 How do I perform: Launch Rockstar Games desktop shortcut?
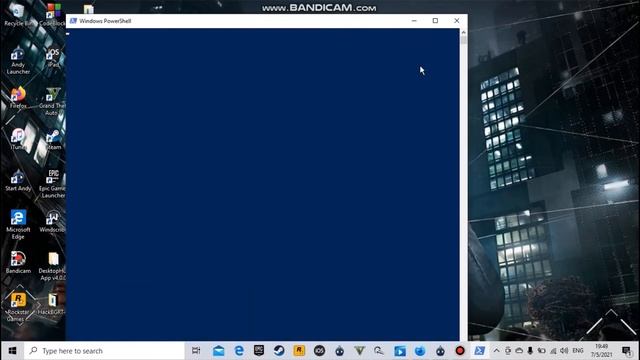[x=18, y=307]
